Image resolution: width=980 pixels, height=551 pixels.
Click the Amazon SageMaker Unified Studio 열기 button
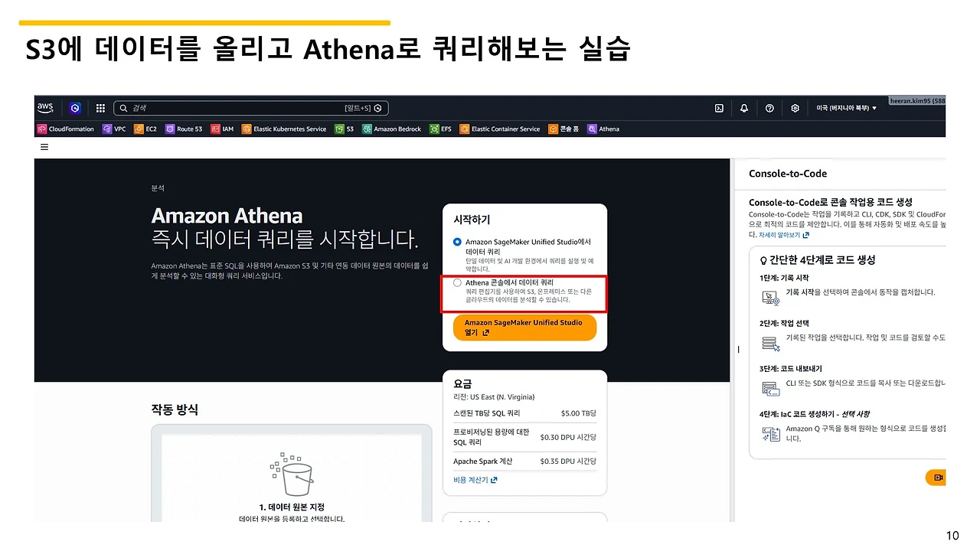(x=524, y=328)
